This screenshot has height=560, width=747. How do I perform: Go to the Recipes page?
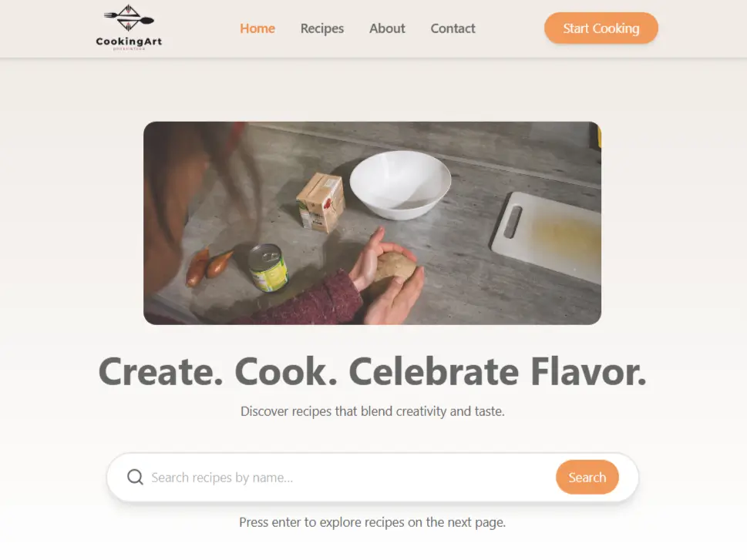(322, 29)
